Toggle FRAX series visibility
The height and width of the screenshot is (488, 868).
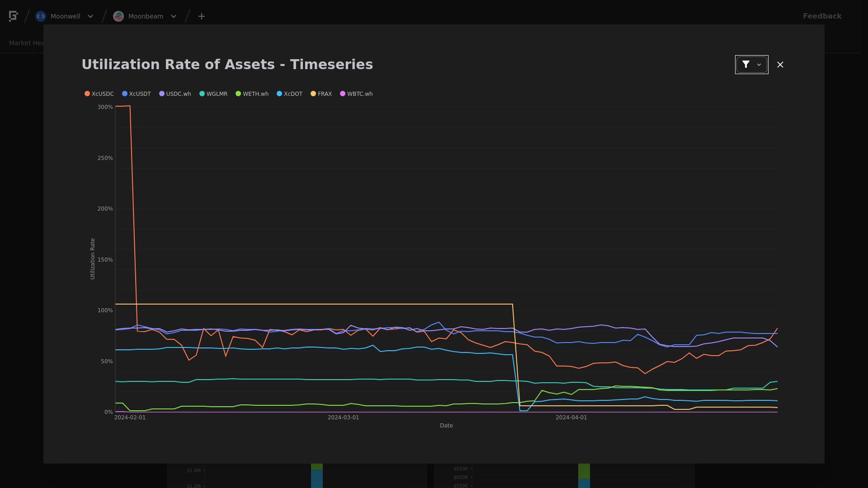click(321, 94)
